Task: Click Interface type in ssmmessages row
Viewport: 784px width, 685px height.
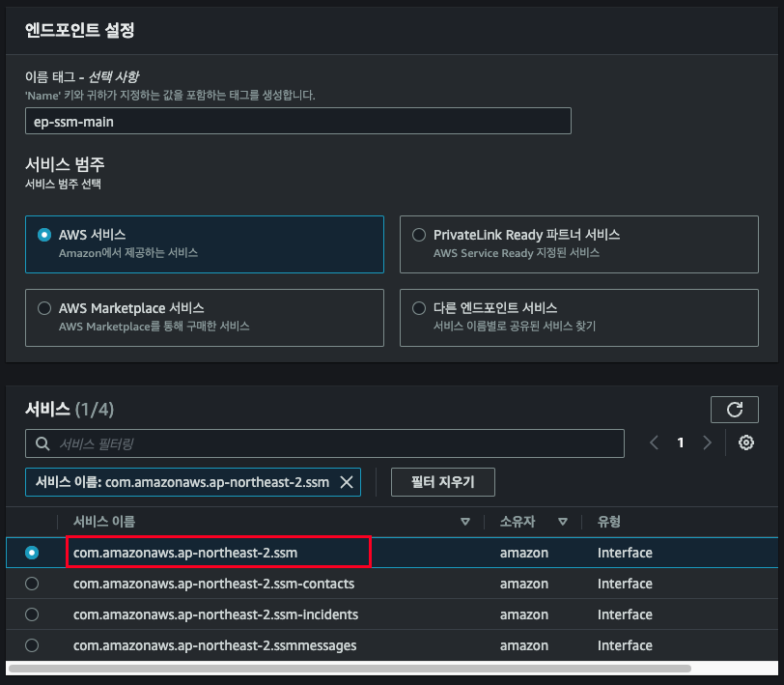Action: click(625, 645)
